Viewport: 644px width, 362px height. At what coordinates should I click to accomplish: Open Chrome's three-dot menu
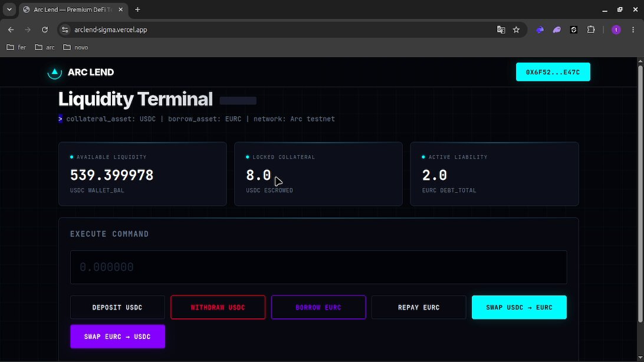[633, 29]
